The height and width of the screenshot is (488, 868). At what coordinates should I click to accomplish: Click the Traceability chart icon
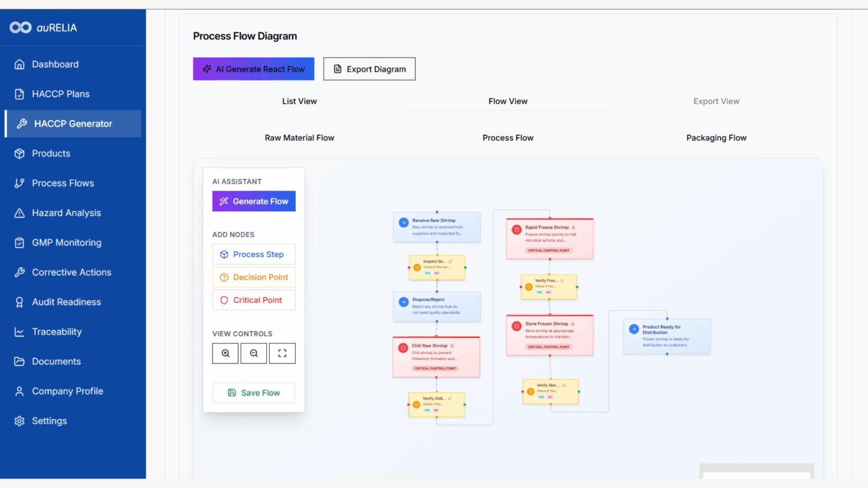(x=19, y=332)
